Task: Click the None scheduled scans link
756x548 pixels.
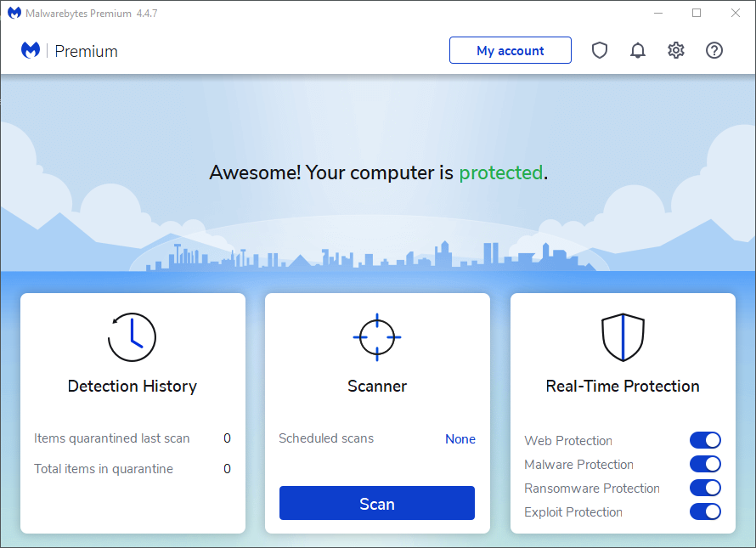Action: click(x=460, y=439)
